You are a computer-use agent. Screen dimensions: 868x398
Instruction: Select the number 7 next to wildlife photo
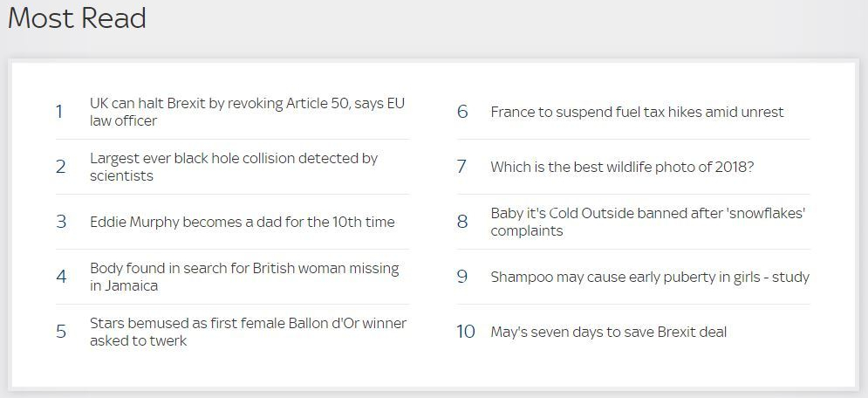462,167
